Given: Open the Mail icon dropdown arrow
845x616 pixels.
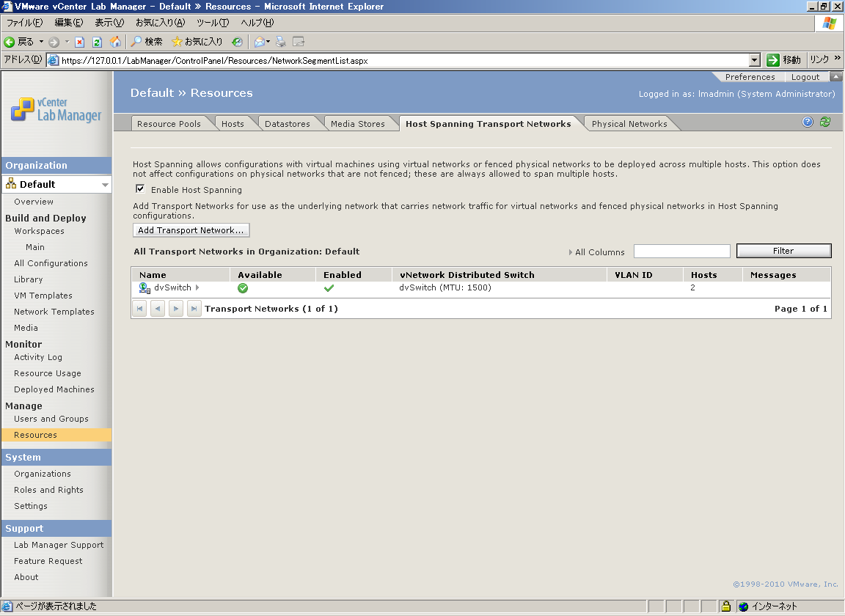Looking at the screenshot, I should coord(268,42).
